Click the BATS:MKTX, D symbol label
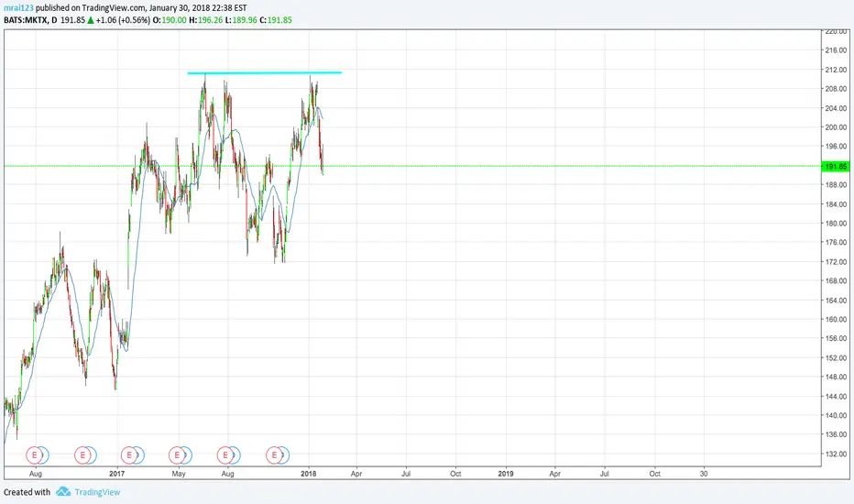This screenshot has width=854, height=504. [30, 20]
